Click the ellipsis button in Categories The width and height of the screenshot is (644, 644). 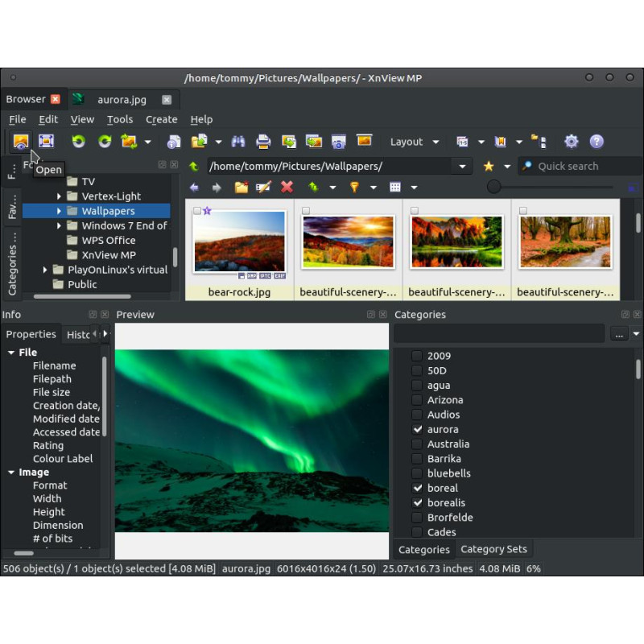point(619,334)
